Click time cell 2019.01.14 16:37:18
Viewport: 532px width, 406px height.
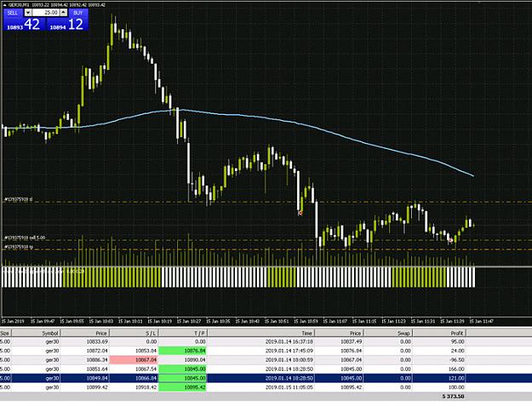[x=289, y=341]
